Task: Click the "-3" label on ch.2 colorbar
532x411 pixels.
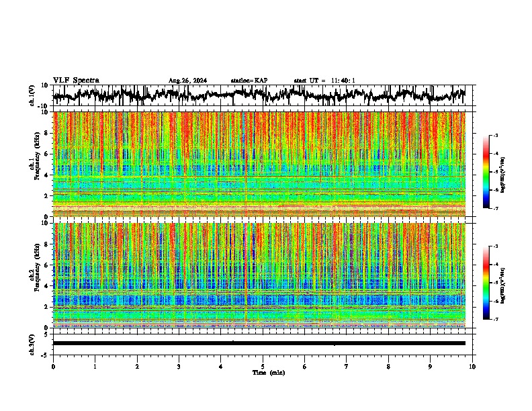Action: tap(496, 246)
